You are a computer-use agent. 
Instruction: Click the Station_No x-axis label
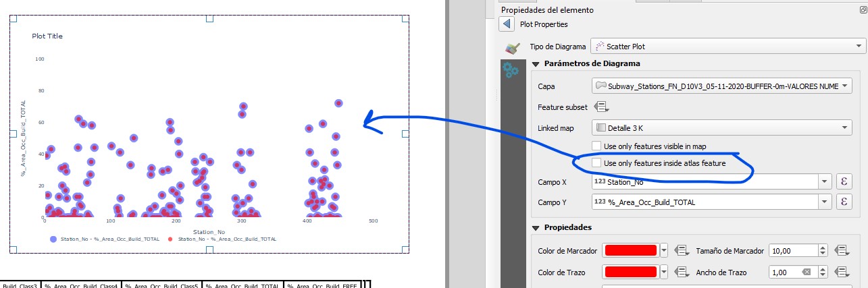click(x=209, y=232)
